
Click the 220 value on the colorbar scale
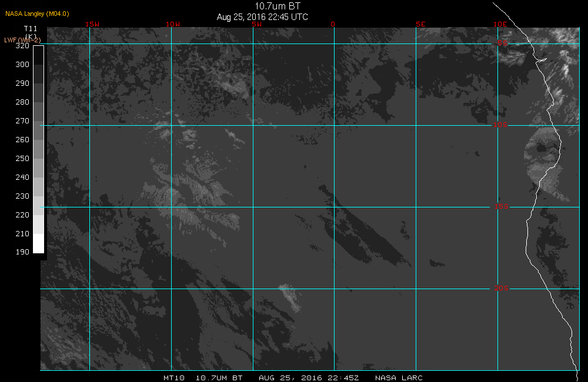[22, 215]
